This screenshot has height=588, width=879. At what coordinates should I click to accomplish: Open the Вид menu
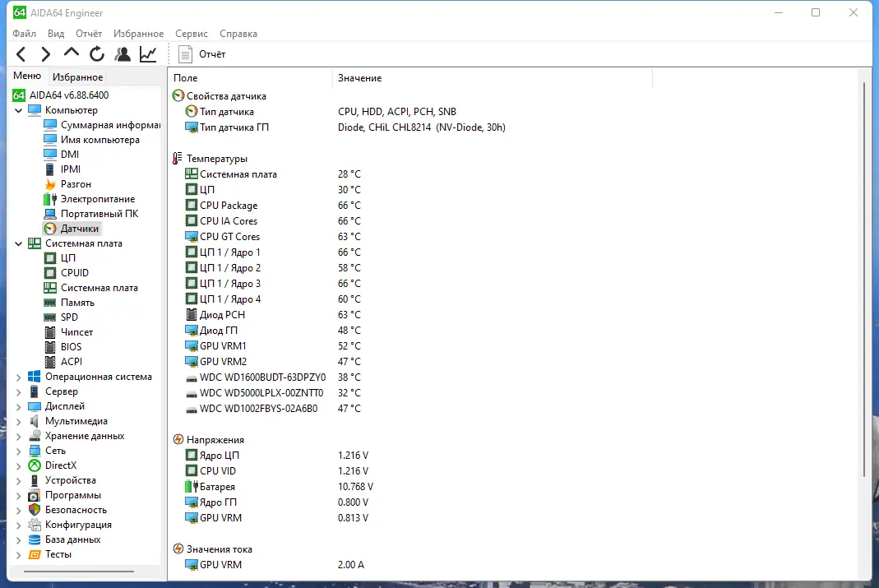tap(55, 34)
